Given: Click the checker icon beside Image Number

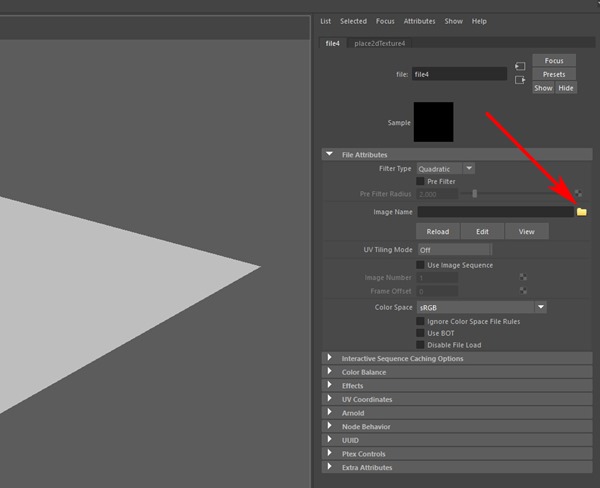Looking at the screenshot, I should tap(523, 277).
